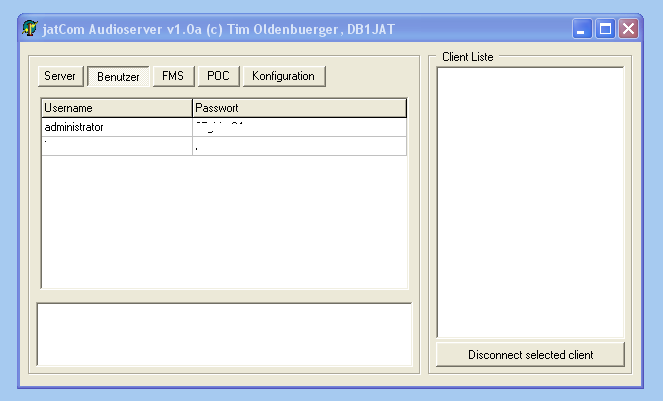Go to the POC tab
663x401 pixels.
pyautogui.click(x=218, y=76)
